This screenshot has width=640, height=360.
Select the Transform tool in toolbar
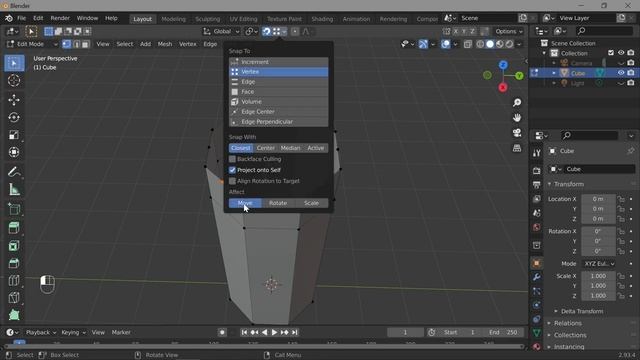pos(14,152)
